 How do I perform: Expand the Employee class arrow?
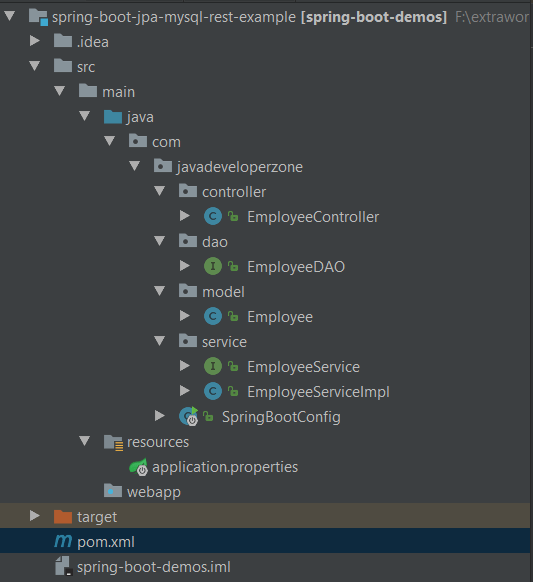[185, 316]
